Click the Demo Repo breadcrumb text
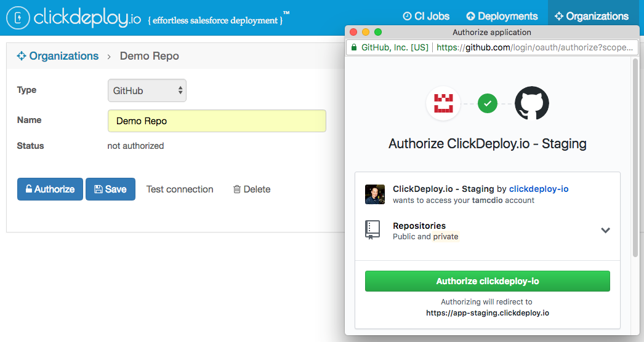644x342 pixels. coord(150,56)
